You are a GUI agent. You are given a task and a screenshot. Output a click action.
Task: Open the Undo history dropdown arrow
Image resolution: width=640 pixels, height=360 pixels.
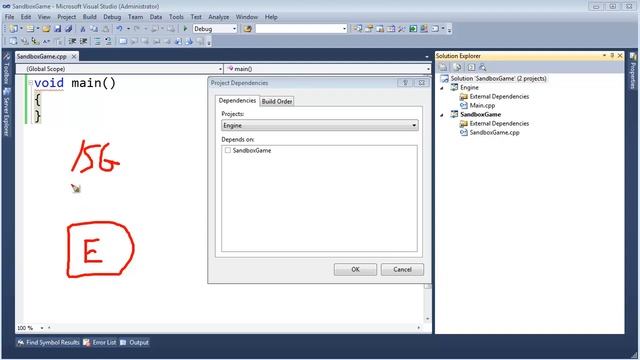click(x=128, y=29)
